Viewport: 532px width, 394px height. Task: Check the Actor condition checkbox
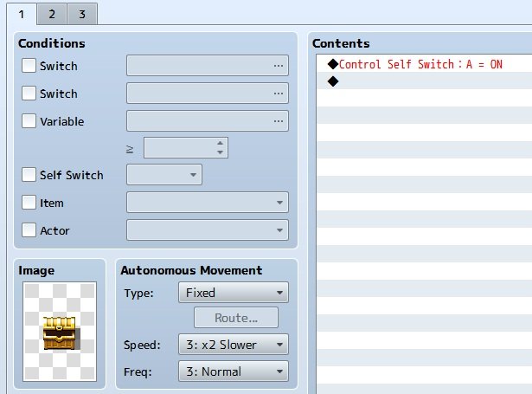pos(29,230)
